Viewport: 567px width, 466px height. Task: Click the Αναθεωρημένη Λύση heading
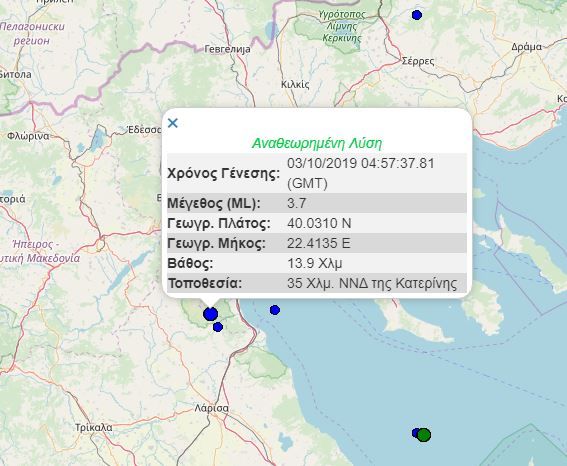(x=317, y=143)
